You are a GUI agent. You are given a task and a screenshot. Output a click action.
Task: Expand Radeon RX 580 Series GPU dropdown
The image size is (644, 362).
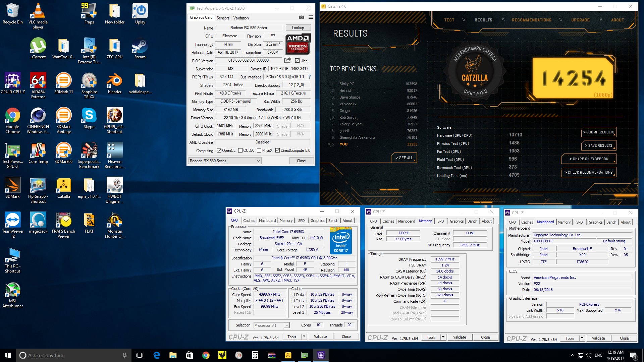tap(225, 161)
